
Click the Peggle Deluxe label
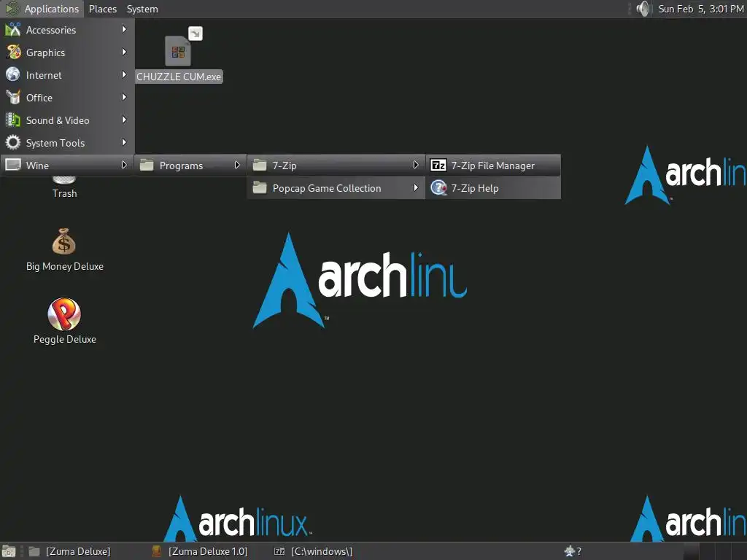[65, 339]
